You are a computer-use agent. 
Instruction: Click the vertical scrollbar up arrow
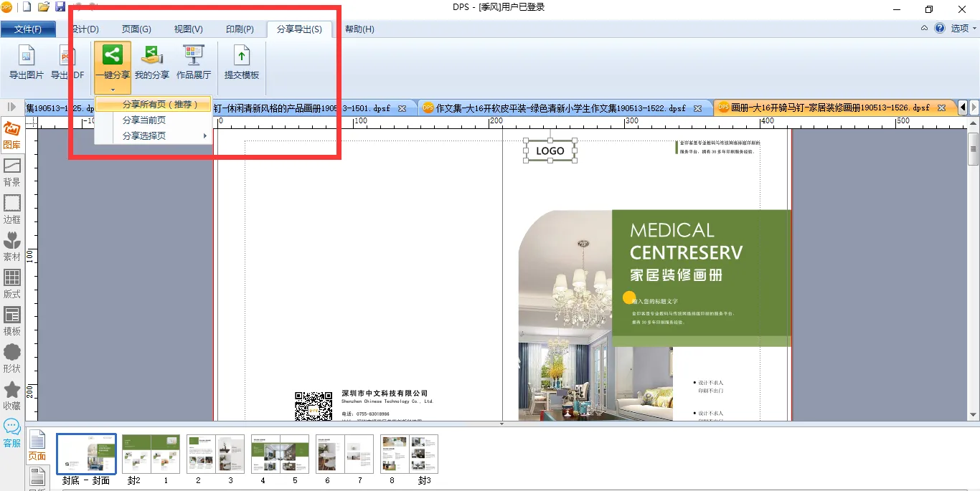pos(974,124)
